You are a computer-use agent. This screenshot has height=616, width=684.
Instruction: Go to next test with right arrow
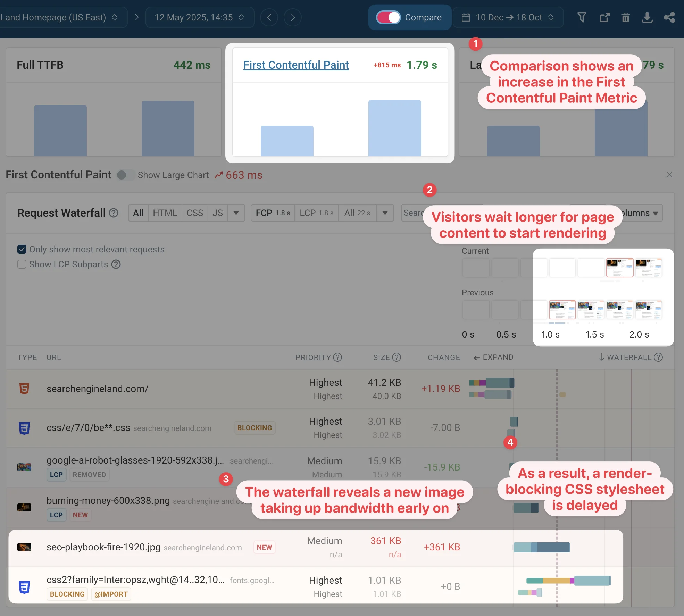(x=292, y=17)
